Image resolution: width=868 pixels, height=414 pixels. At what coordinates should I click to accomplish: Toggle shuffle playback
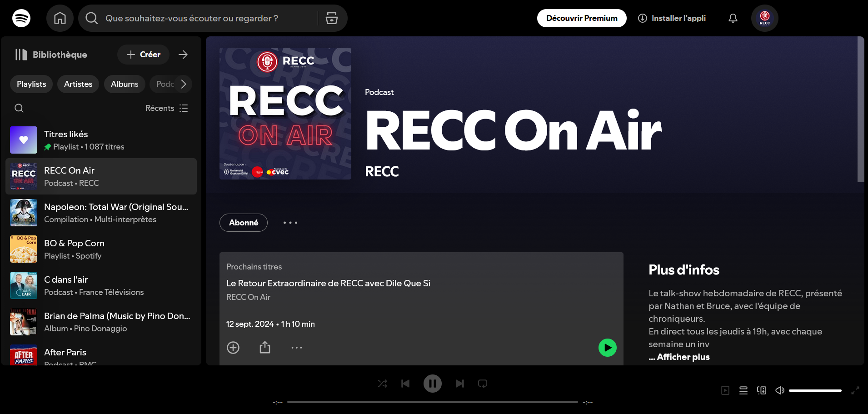click(382, 384)
